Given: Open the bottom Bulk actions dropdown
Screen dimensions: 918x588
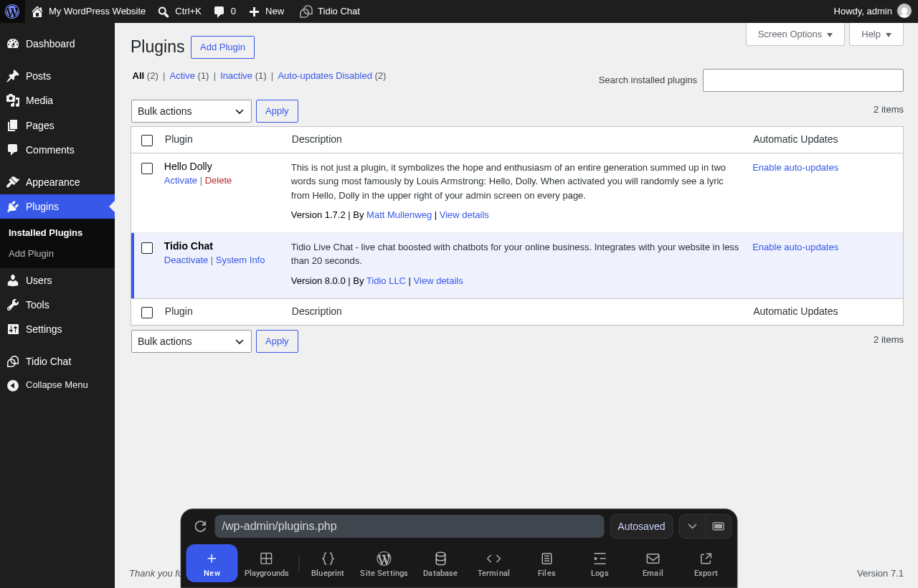Looking at the screenshot, I should [x=191, y=341].
